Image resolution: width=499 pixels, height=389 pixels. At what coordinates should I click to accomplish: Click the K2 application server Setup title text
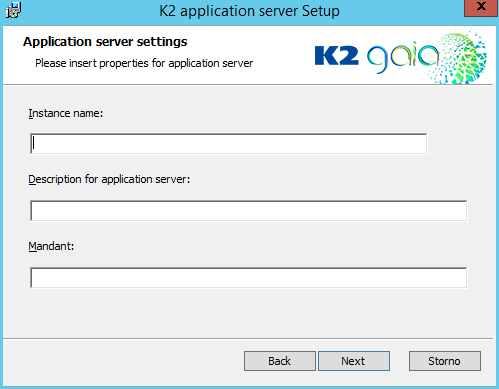pos(249,11)
